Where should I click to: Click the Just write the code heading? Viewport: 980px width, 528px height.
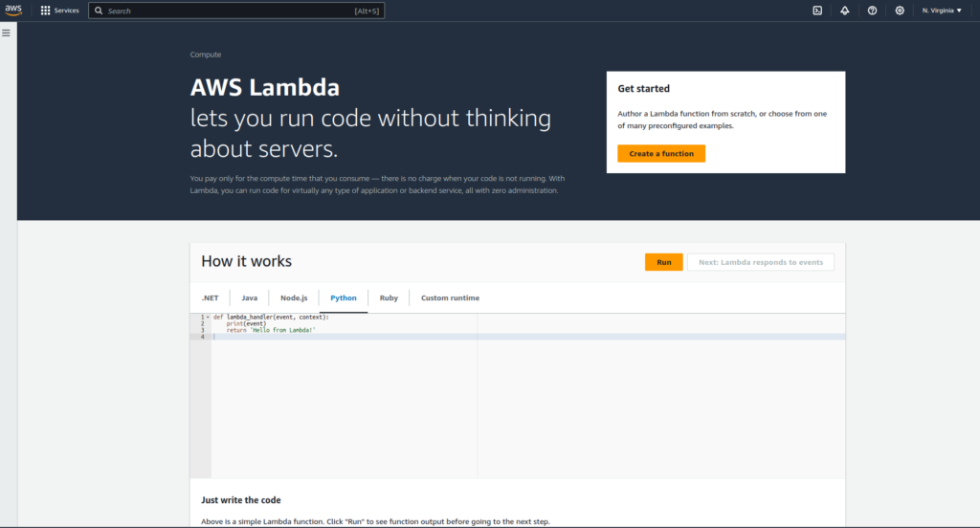(240, 500)
